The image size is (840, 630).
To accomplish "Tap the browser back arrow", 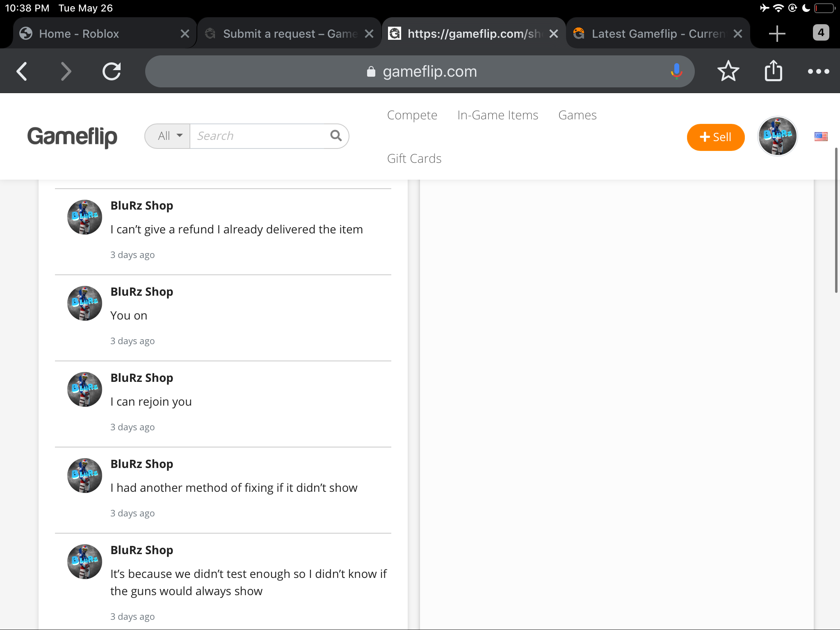I will pos(22,71).
